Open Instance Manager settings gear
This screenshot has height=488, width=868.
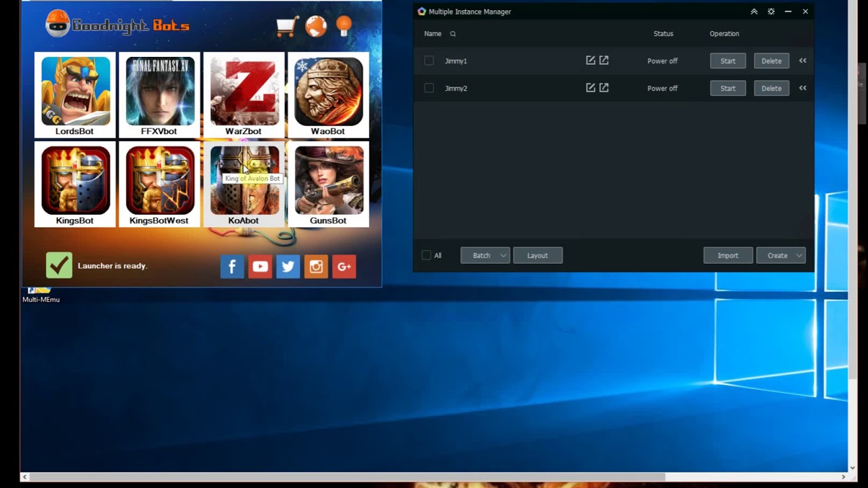pos(771,12)
